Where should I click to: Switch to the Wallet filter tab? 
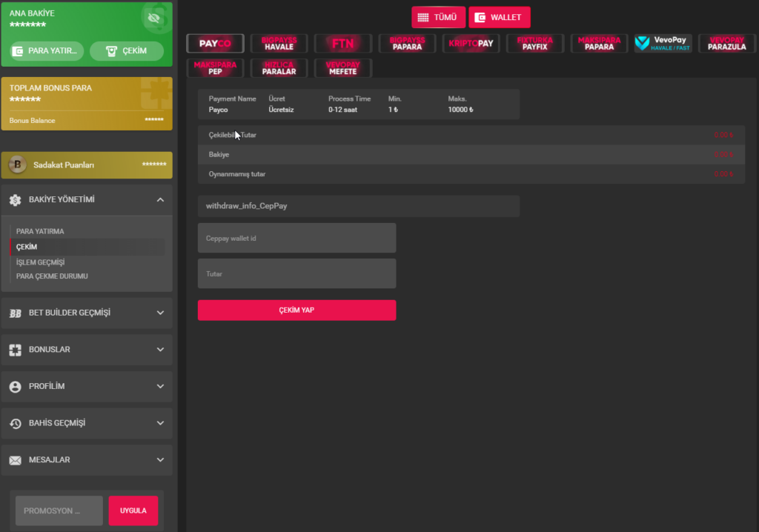click(499, 17)
